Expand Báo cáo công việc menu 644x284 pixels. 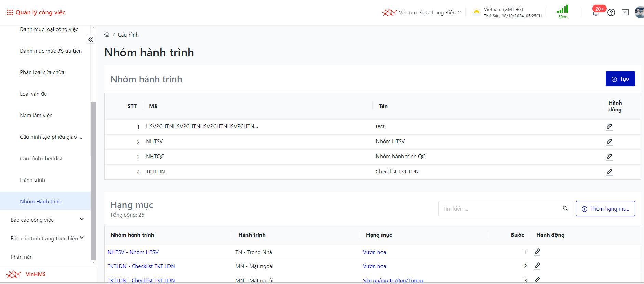tap(82, 219)
